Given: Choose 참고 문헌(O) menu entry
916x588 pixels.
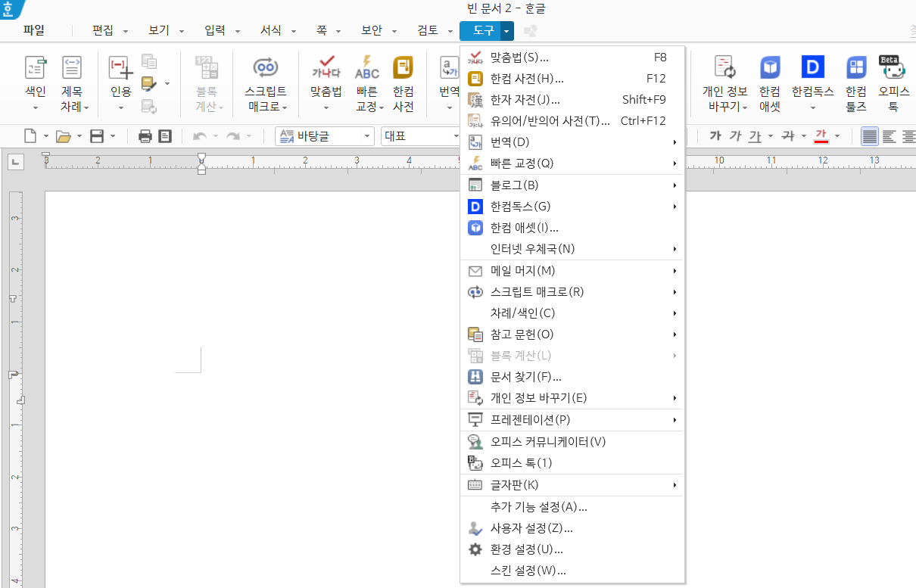Looking at the screenshot, I should click(572, 334).
